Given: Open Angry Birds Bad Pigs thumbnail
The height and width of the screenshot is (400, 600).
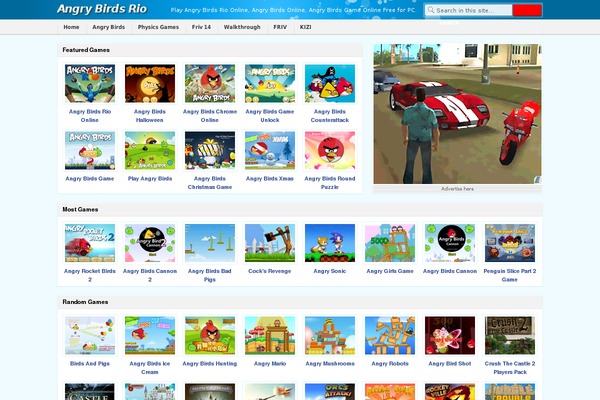Looking at the screenshot, I should pyautogui.click(x=210, y=243).
